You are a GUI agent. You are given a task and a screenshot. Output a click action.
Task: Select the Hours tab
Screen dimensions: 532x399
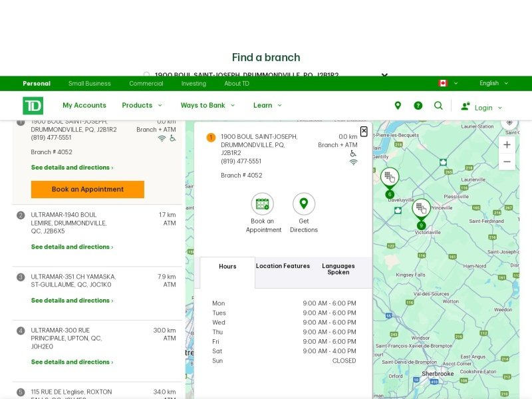pyautogui.click(x=227, y=272)
